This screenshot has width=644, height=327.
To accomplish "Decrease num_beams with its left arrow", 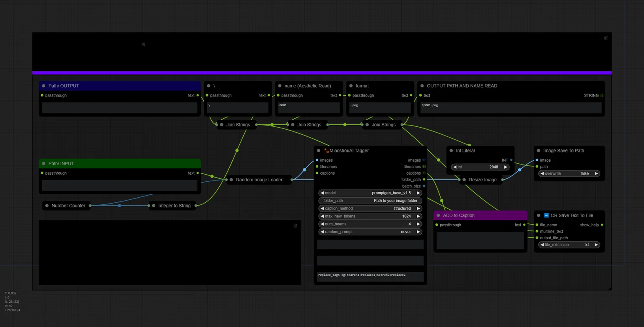I will 322,224.
